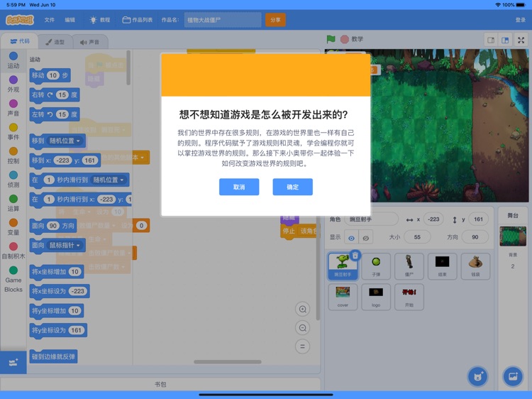This screenshot has width=532, height=399.
Task: Click the workspace horizontal scrollbar
Action: (227, 362)
